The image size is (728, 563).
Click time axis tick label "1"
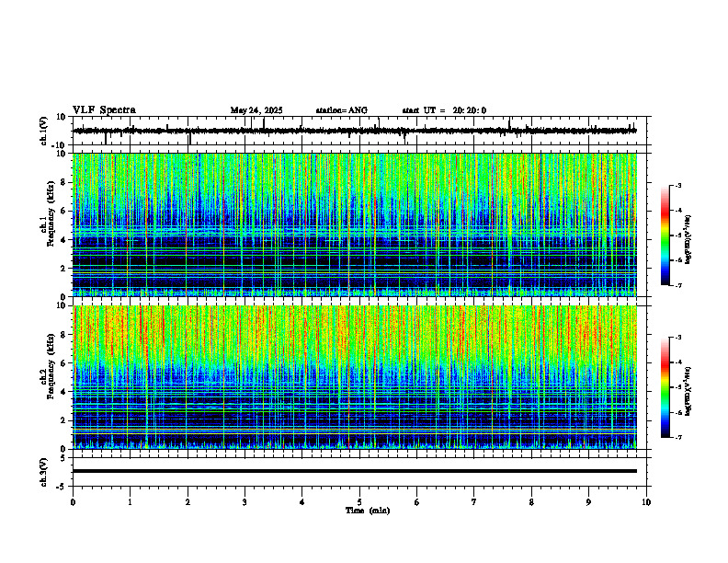pyautogui.click(x=130, y=502)
